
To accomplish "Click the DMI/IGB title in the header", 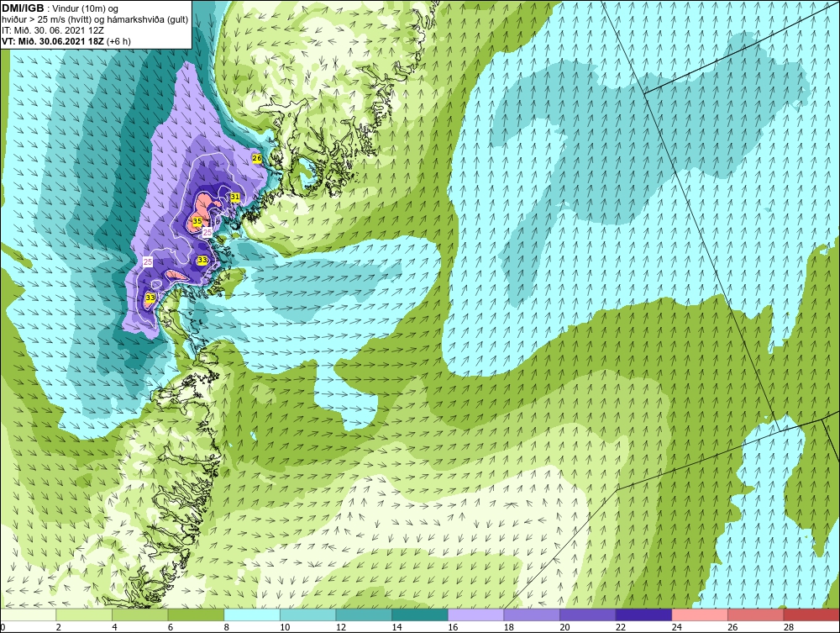I will click(x=23, y=8).
